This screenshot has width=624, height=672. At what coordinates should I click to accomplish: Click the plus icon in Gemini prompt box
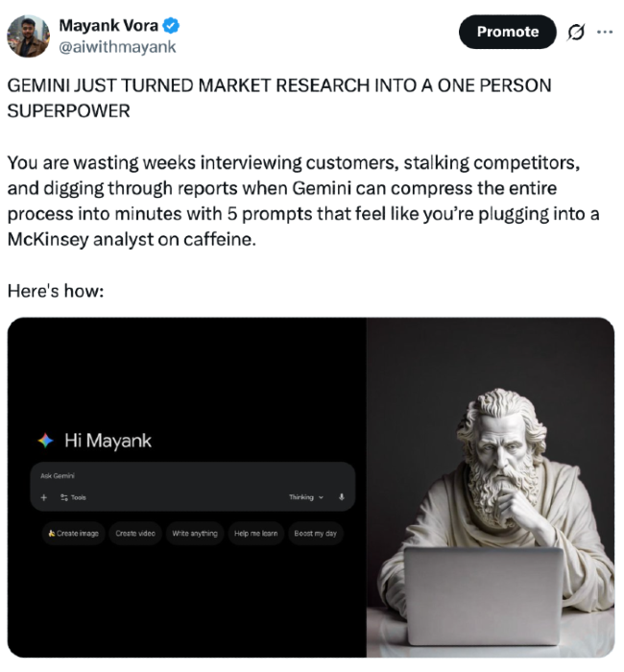[44, 497]
